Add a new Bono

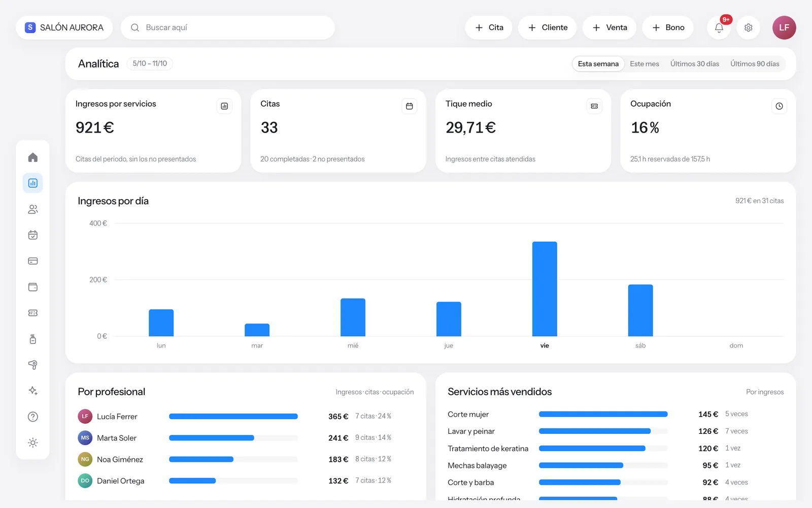(x=668, y=27)
